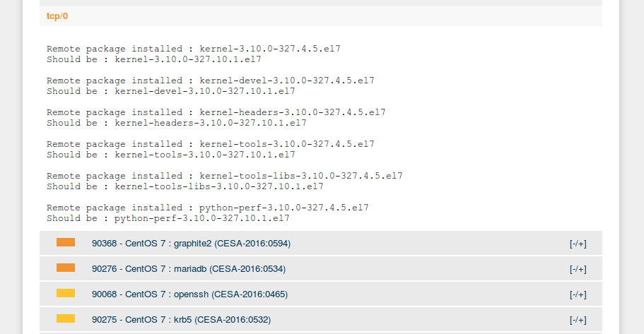Screen dimensions: 644x334
Task: Click orange severity swatch for graphite2 entry
Action: click(66, 242)
